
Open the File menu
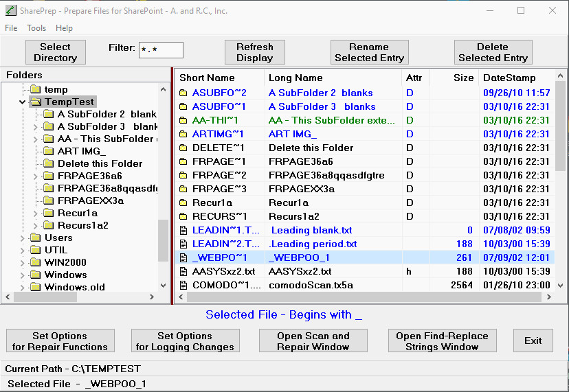coord(11,28)
